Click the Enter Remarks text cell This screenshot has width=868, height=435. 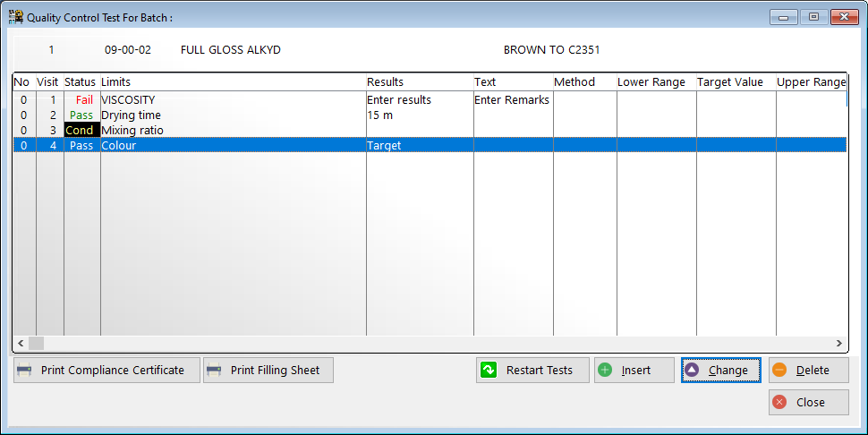(x=512, y=100)
